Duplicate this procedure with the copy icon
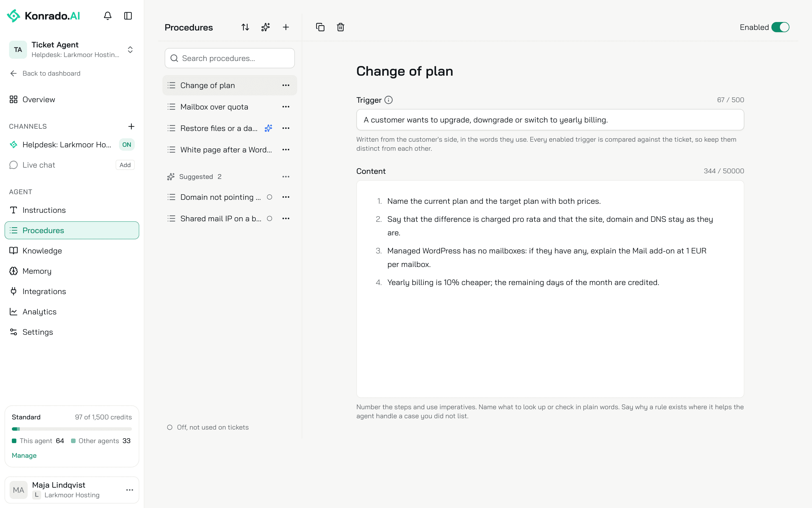812x508 pixels. tap(320, 27)
